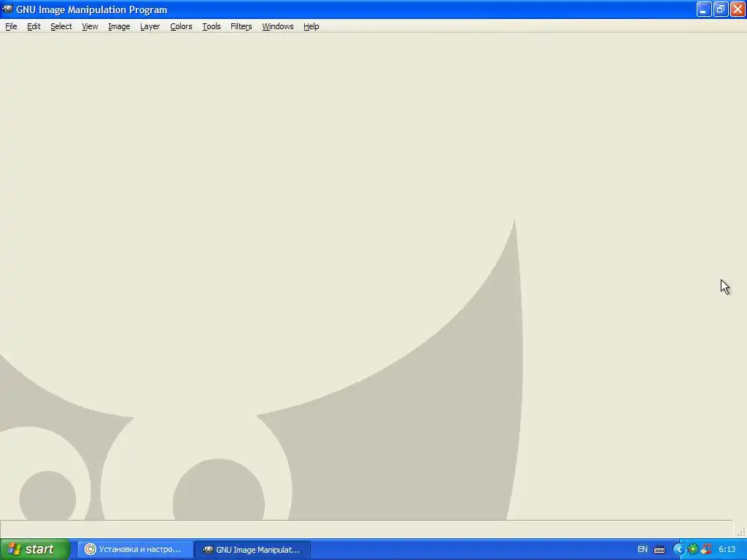Click the GNU Image Manipulat... taskbar button
Image resolution: width=747 pixels, height=560 pixels.
(x=252, y=550)
